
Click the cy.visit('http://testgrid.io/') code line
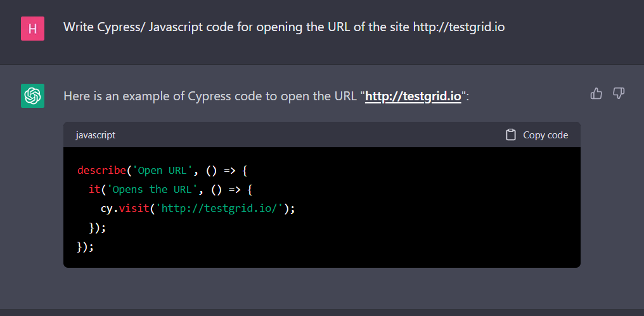(198, 209)
